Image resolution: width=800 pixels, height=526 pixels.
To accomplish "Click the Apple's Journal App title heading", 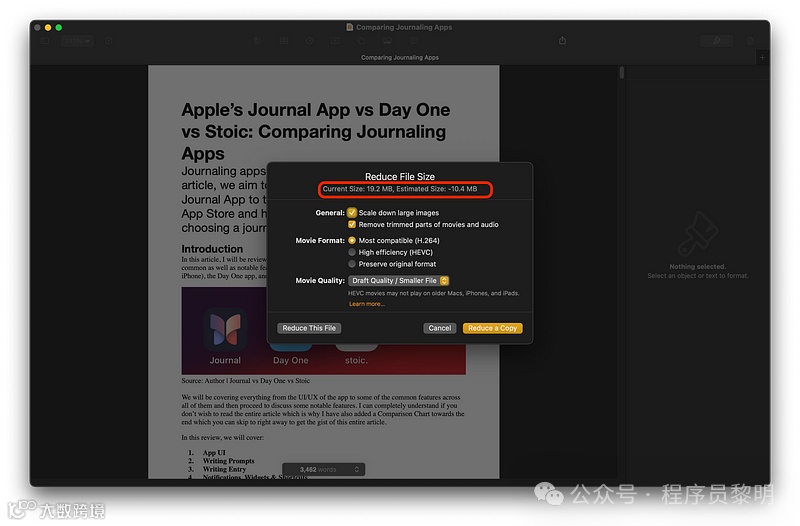I will pyautogui.click(x=316, y=132).
